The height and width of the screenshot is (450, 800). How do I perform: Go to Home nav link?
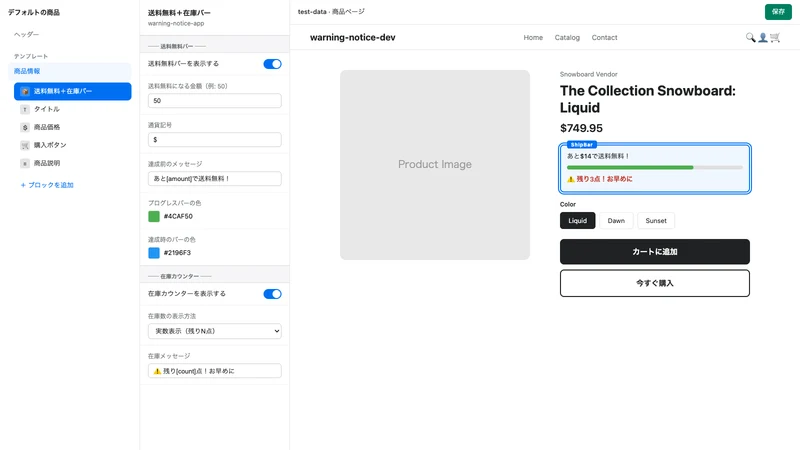533,38
